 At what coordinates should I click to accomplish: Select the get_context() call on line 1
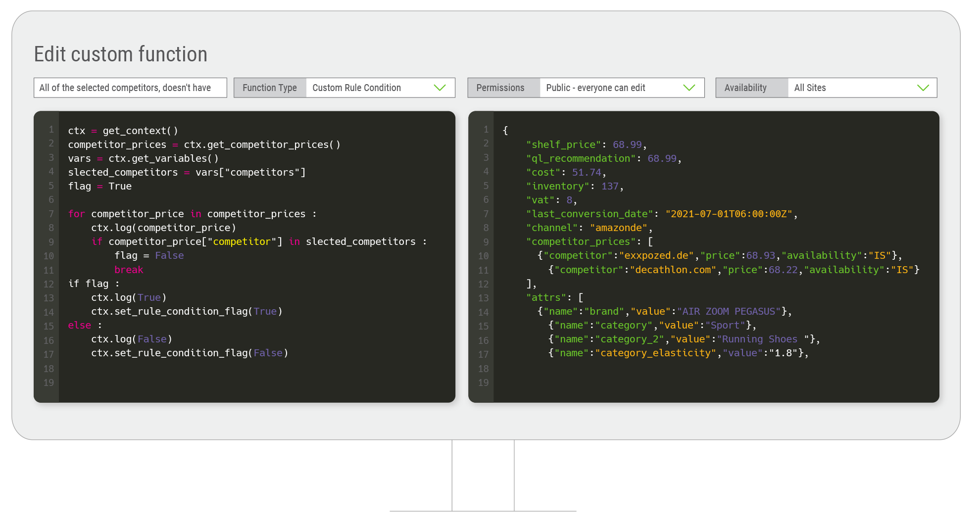[140, 131]
